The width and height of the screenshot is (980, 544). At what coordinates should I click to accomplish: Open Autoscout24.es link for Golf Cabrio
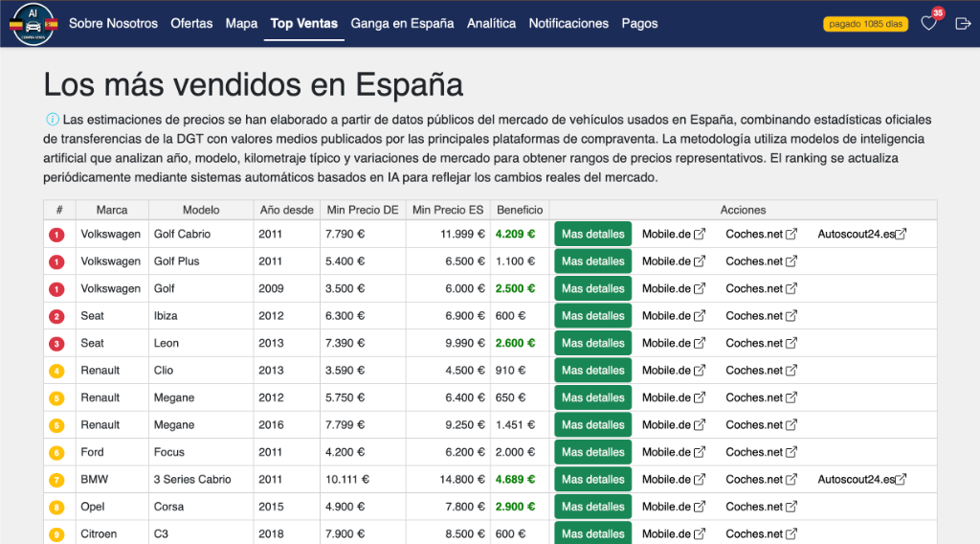(861, 234)
